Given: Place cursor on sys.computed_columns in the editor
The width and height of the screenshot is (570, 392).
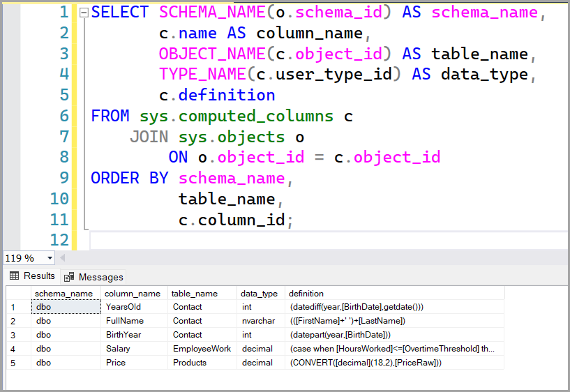Looking at the screenshot, I should (237, 116).
